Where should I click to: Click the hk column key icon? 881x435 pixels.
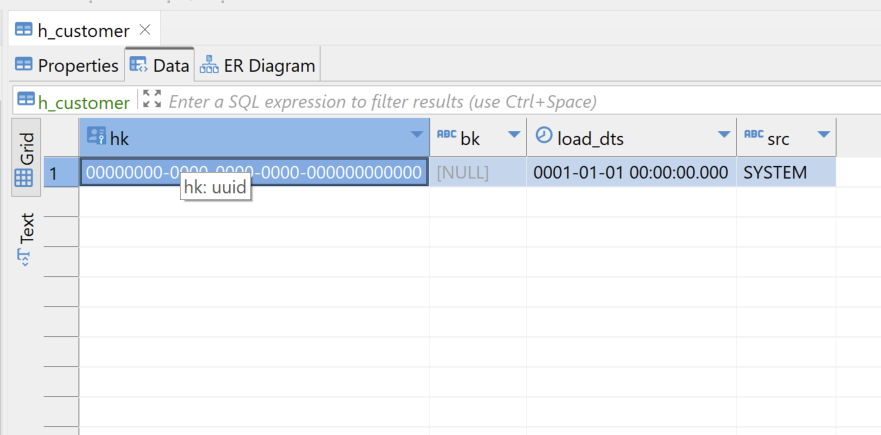96,135
